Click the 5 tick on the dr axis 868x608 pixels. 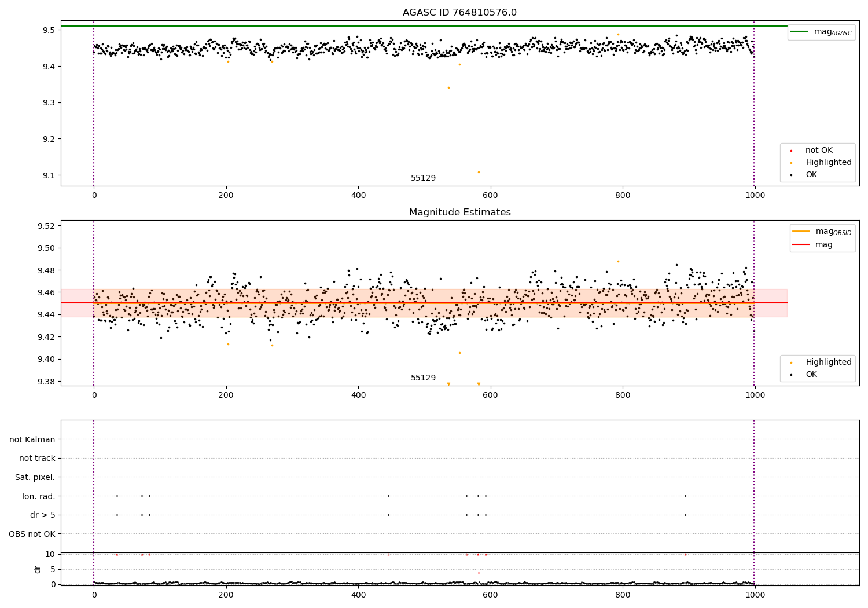[53, 569]
